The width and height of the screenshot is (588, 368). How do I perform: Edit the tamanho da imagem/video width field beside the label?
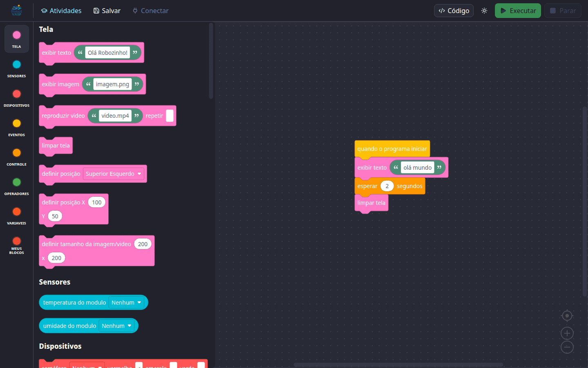click(143, 244)
